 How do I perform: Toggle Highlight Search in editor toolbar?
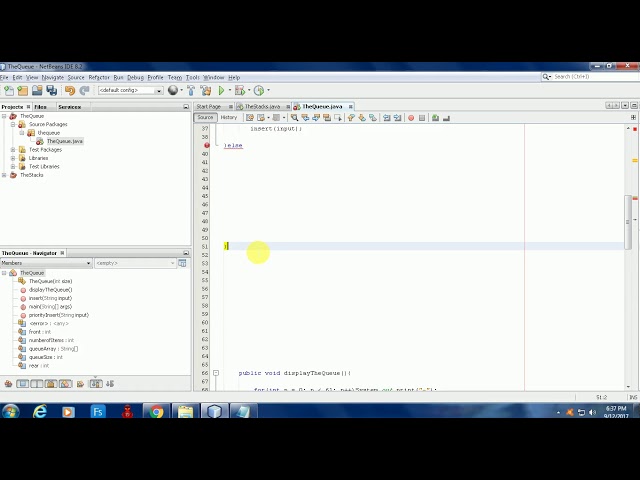point(327,118)
